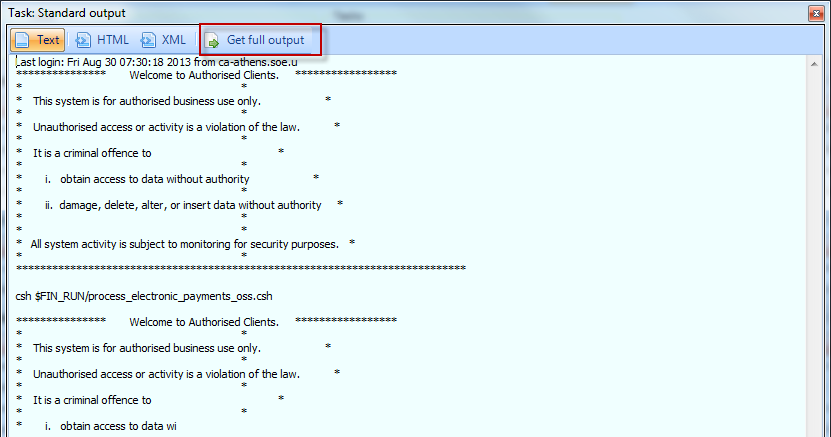Click the long asterisk separator line
Screen dimensions: 831x437
[x=241, y=269]
